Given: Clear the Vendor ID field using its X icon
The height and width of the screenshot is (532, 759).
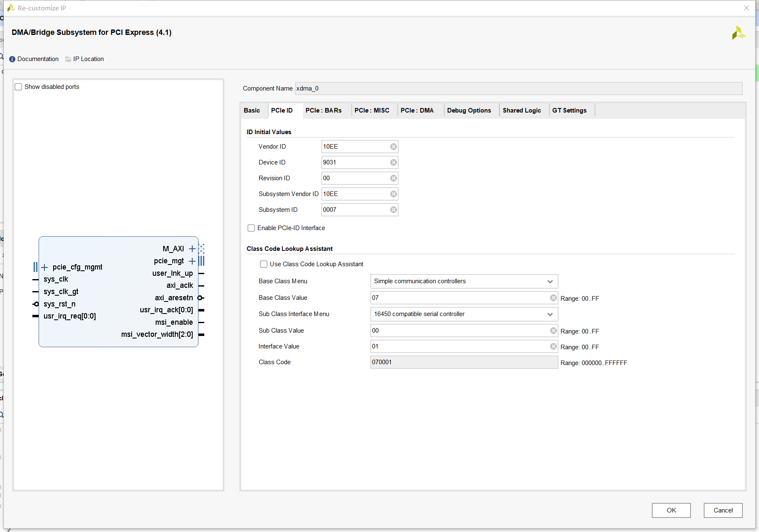Looking at the screenshot, I should pos(393,147).
